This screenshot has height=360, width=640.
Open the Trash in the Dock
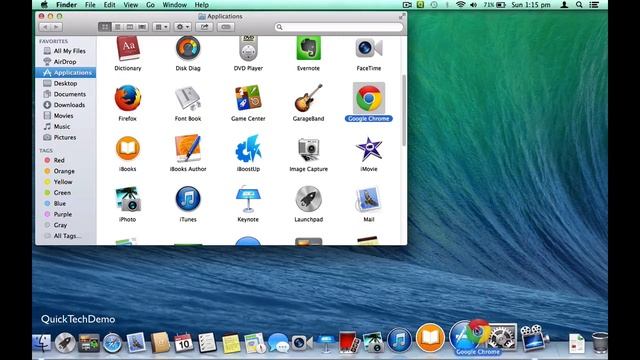[x=600, y=342]
